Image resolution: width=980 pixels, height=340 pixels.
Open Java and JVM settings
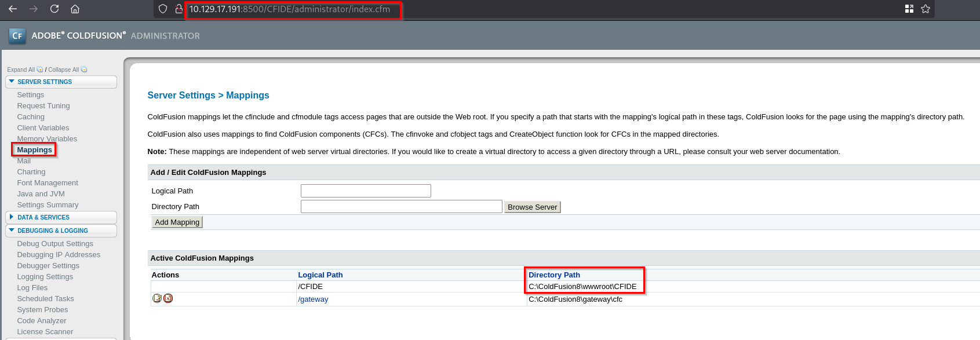41,194
